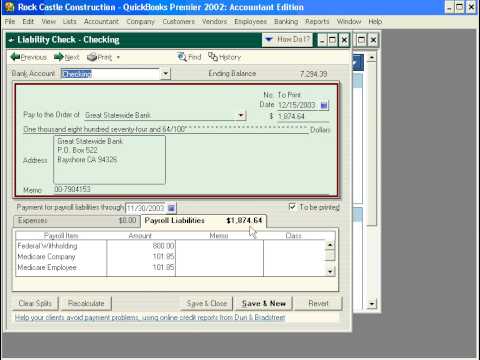
Task: Open the Accountant menu
Action: [x=101, y=22]
